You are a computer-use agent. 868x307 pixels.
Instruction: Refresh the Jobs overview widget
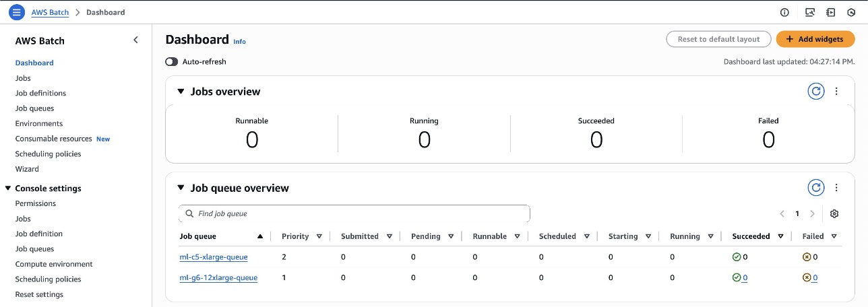click(816, 92)
